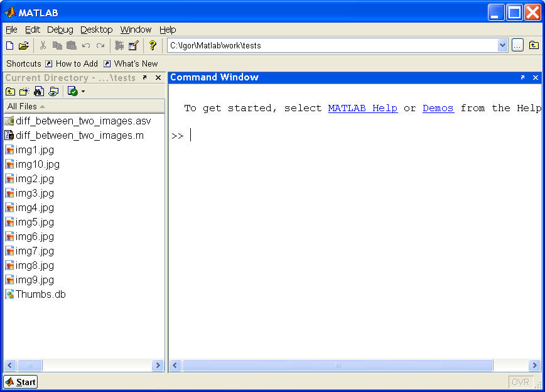The height and width of the screenshot is (392, 545).
Task: Click the yellow Help question mark icon
Action: tap(153, 46)
